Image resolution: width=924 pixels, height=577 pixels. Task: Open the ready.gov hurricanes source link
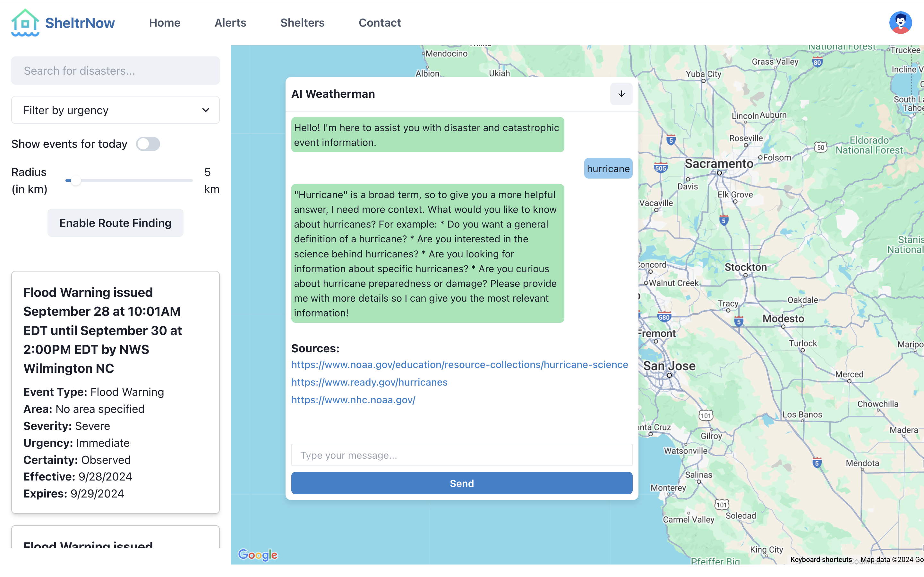click(369, 382)
